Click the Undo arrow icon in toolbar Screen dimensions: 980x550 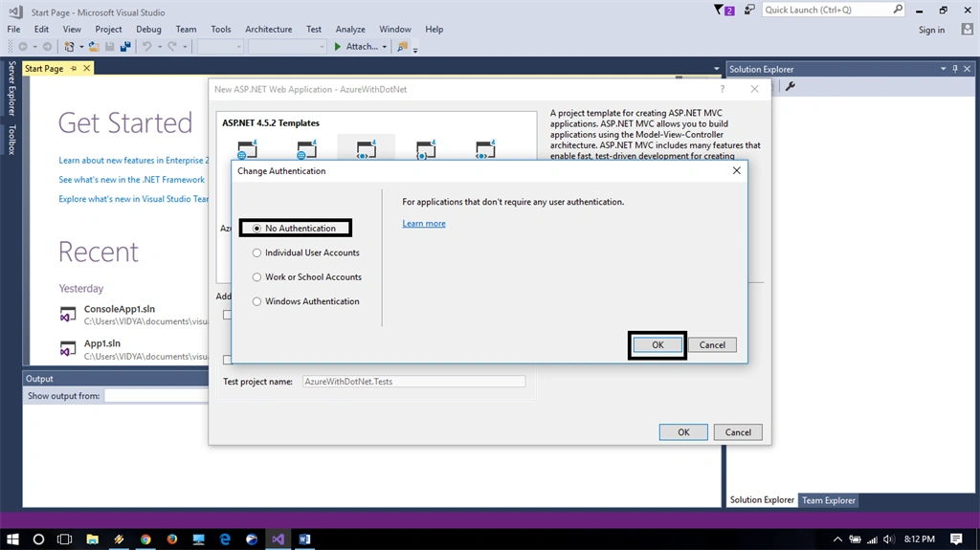pos(146,46)
